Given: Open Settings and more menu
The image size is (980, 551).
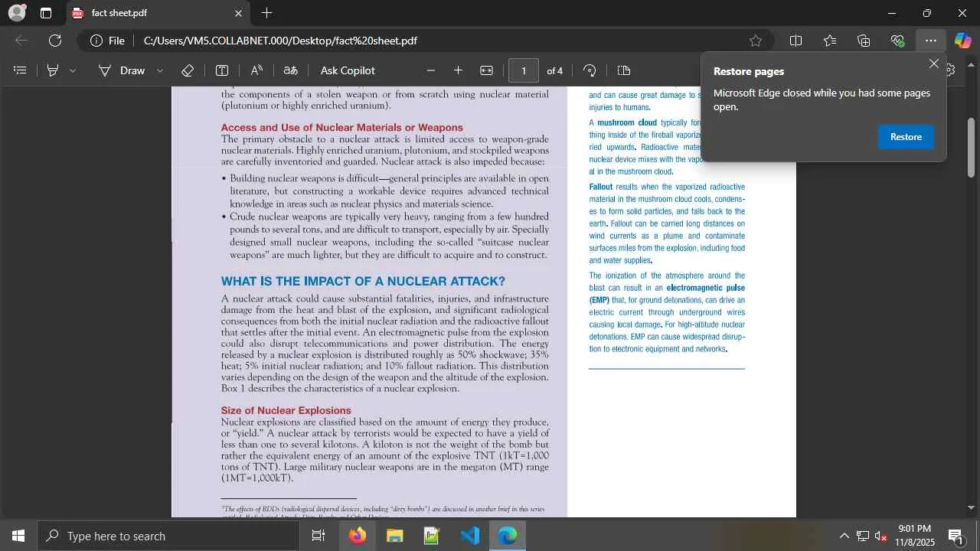Looking at the screenshot, I should [x=931, y=41].
